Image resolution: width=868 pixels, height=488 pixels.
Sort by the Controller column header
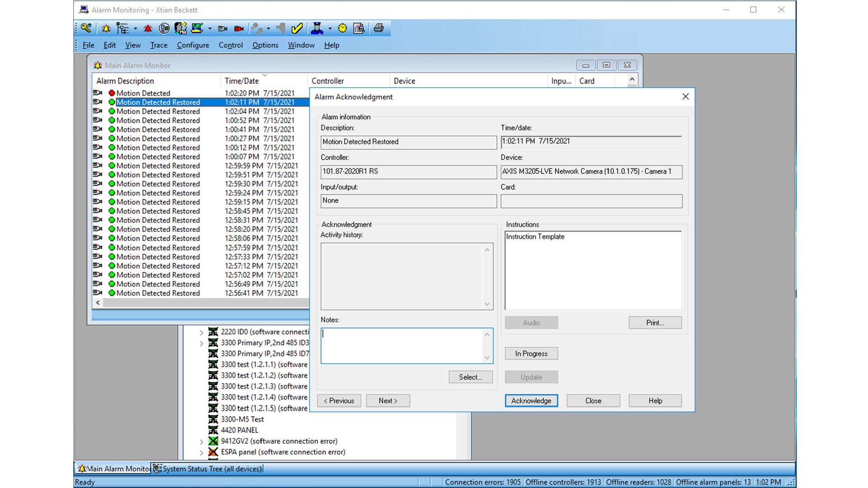coord(349,81)
